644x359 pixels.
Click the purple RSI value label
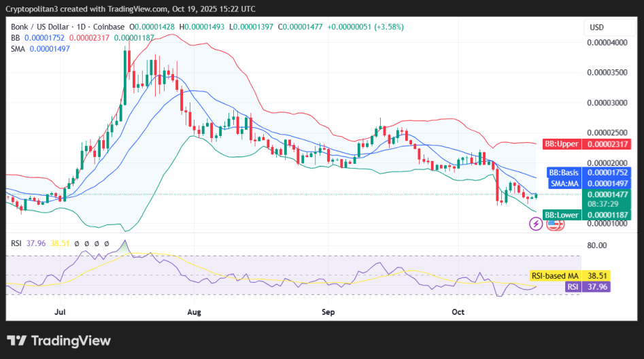tap(574, 287)
